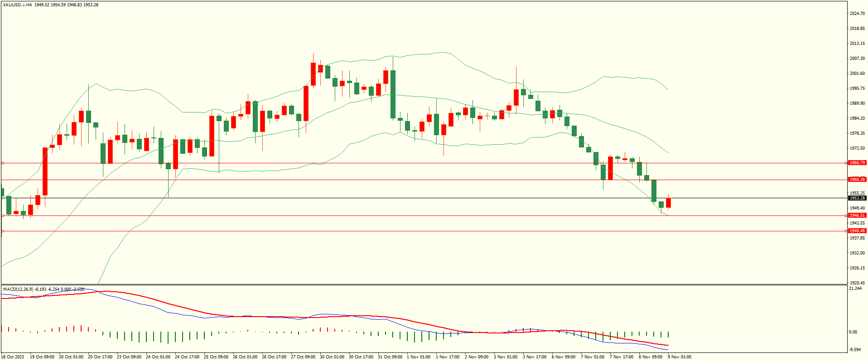This screenshot has width=868, height=362.
Task: Click left handle of the 1946.51 line
Action: pos(2,215)
